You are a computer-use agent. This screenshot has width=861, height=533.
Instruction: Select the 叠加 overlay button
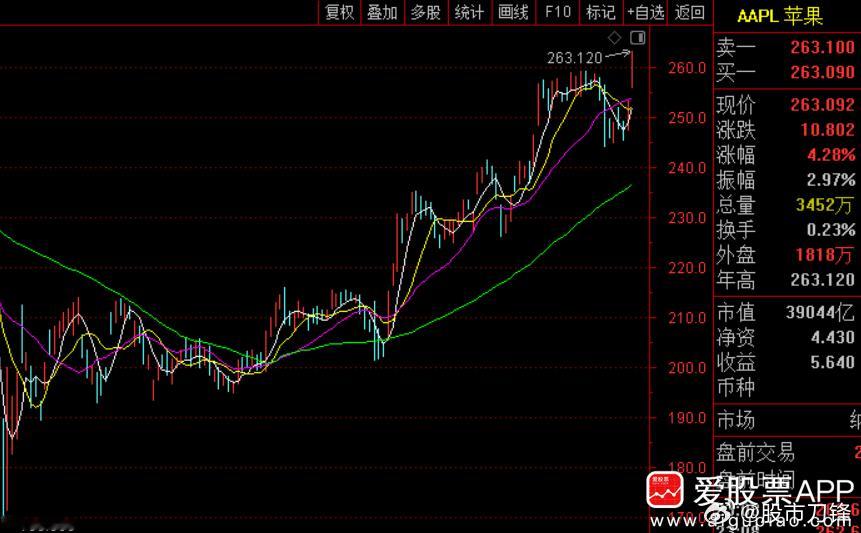point(382,12)
